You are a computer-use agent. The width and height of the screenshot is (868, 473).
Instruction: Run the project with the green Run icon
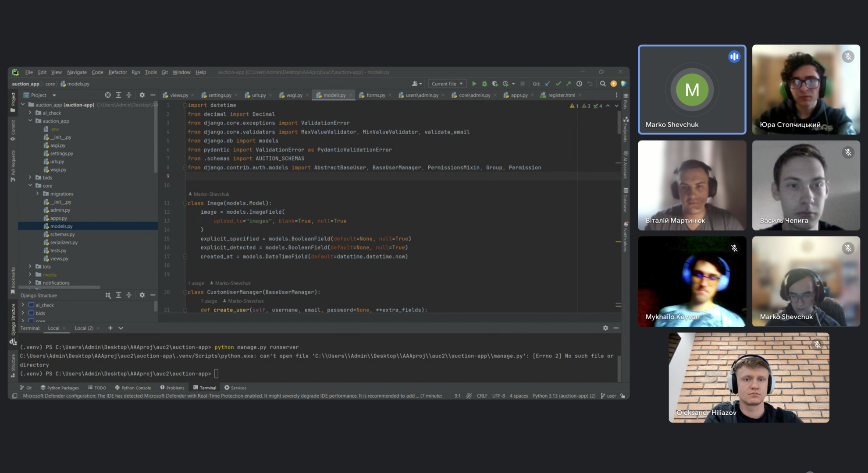point(474,83)
